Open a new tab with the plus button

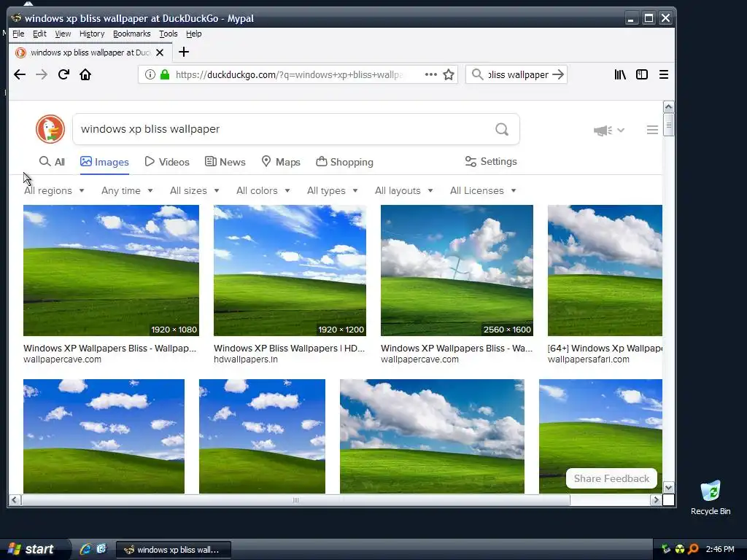coord(183,52)
